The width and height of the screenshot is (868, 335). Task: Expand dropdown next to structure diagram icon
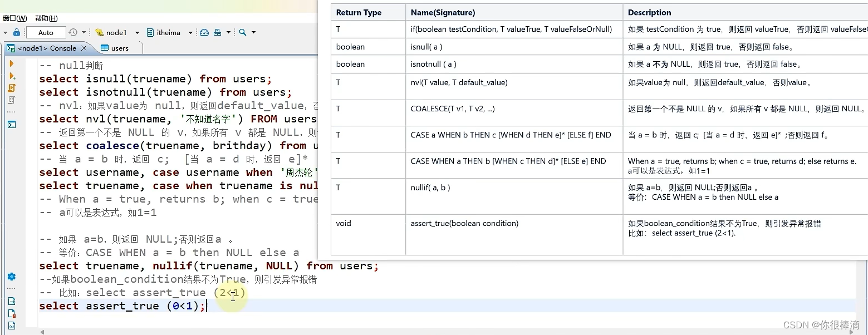(228, 32)
